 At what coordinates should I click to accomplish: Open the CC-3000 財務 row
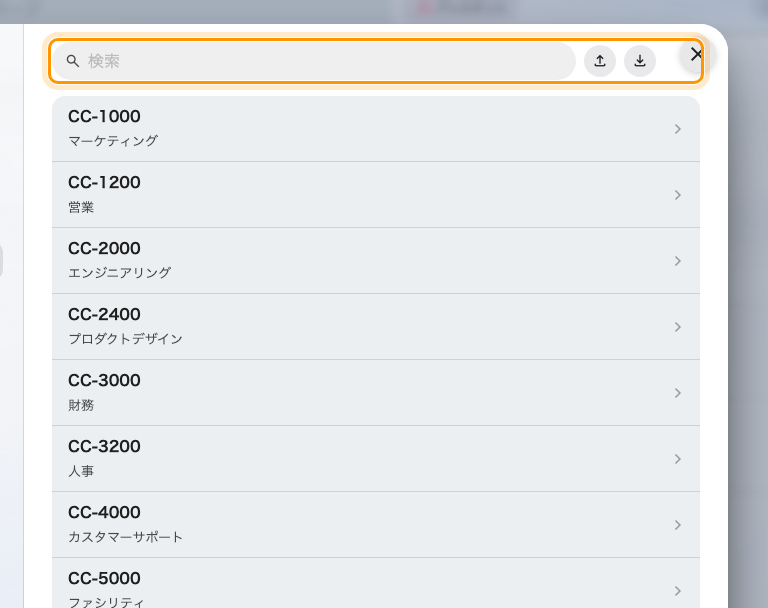[x=376, y=392]
